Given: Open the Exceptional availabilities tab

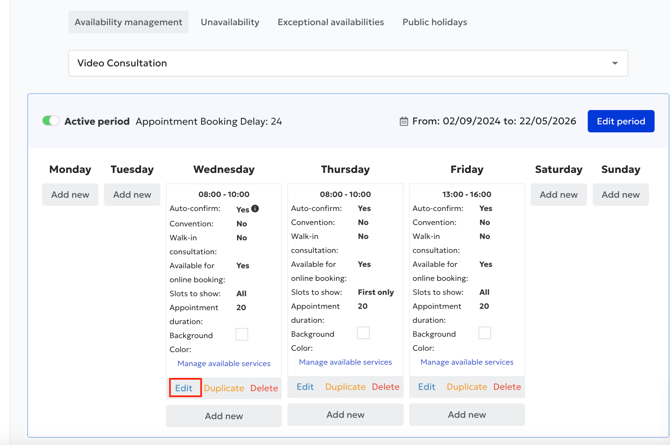Looking at the screenshot, I should 330,22.
